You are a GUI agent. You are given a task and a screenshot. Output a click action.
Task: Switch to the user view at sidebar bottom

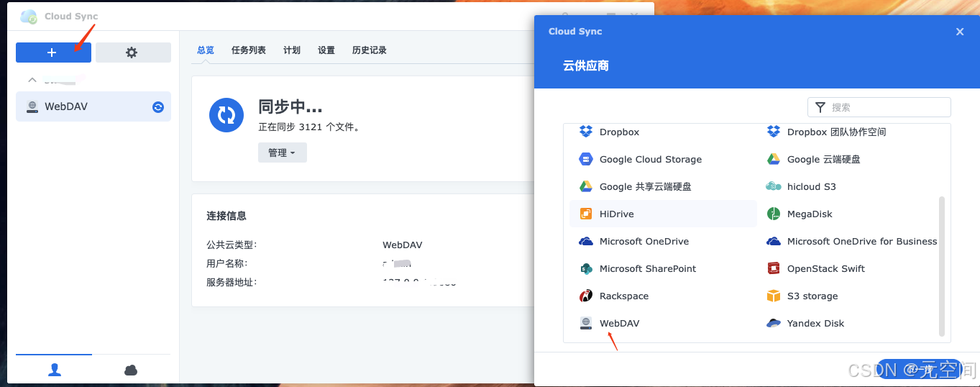click(55, 370)
